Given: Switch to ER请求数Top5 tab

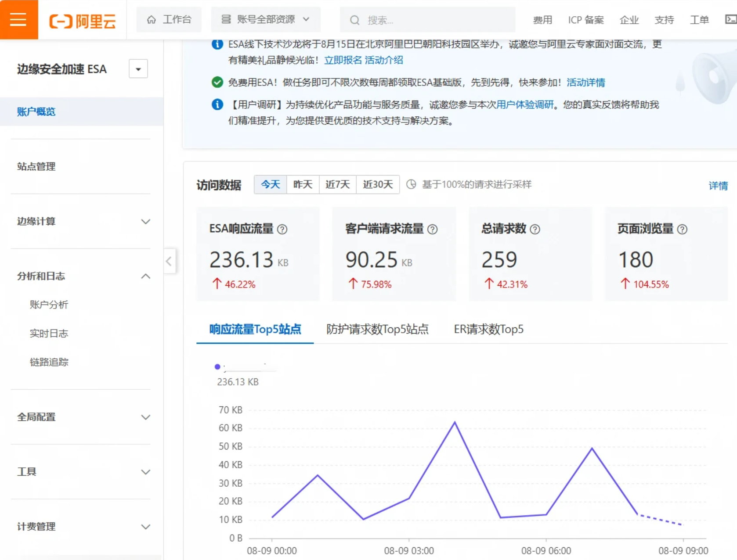Looking at the screenshot, I should (488, 329).
